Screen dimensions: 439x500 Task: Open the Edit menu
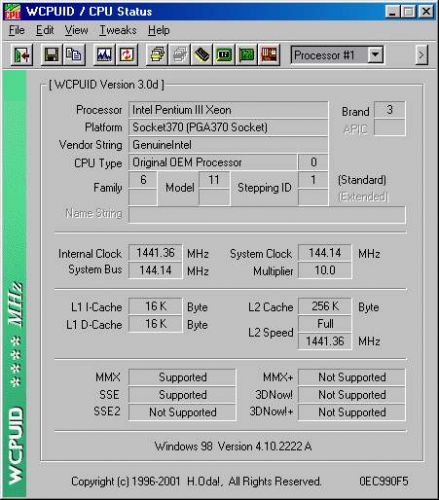pyautogui.click(x=45, y=30)
